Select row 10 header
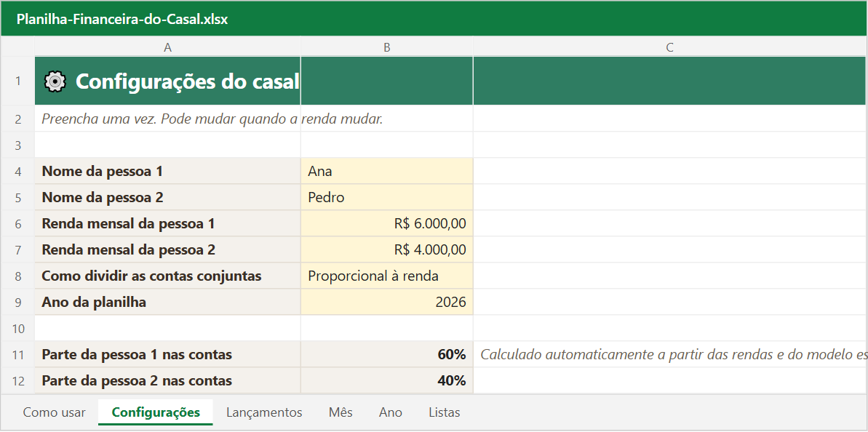This screenshot has width=868, height=432. click(x=17, y=329)
